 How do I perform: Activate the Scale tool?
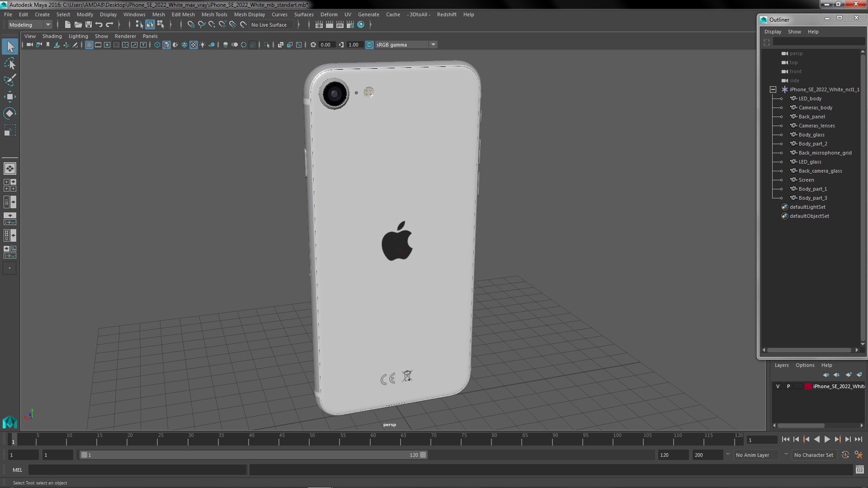pos(10,130)
